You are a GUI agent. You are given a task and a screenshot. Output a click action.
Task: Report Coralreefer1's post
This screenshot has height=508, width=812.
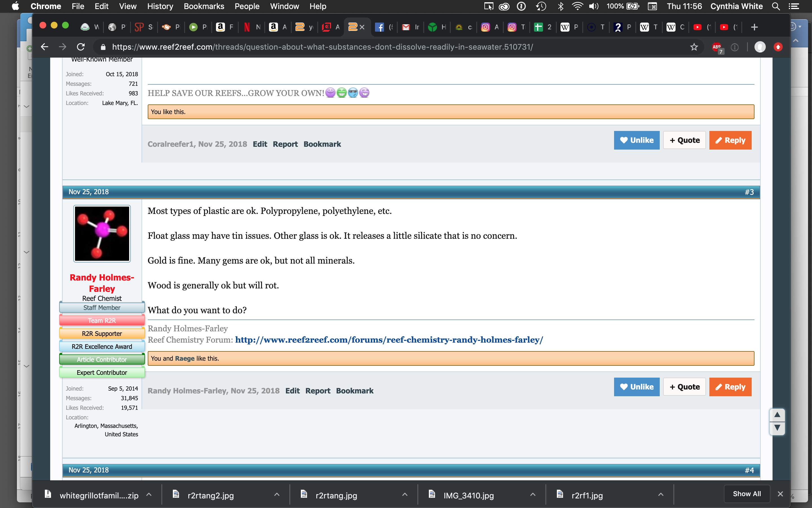tap(285, 144)
